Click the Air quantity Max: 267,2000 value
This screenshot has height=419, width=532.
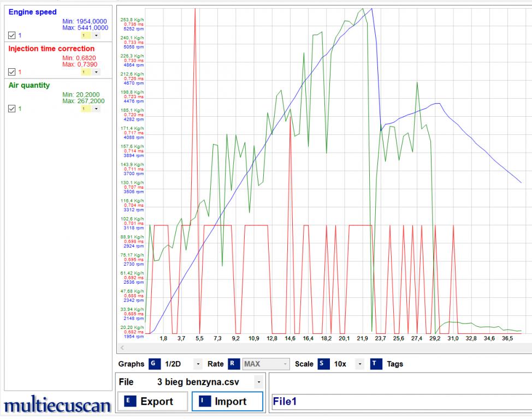point(84,101)
